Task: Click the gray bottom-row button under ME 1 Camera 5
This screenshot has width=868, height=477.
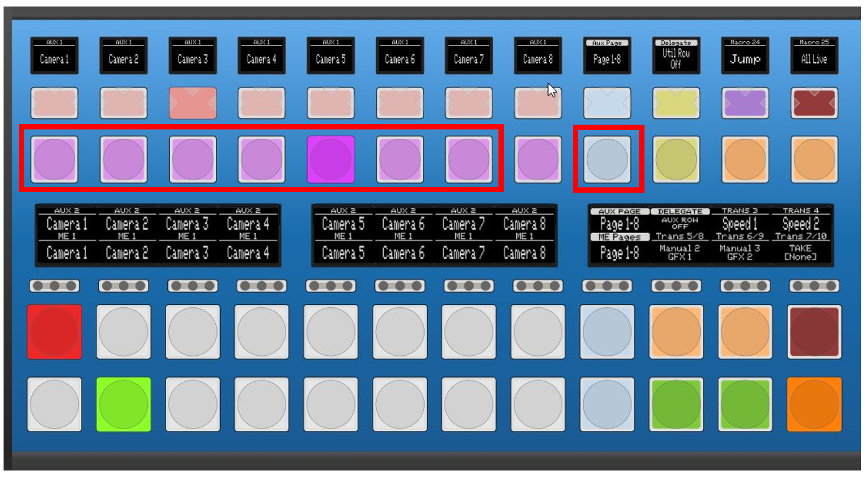Action: coord(331,404)
